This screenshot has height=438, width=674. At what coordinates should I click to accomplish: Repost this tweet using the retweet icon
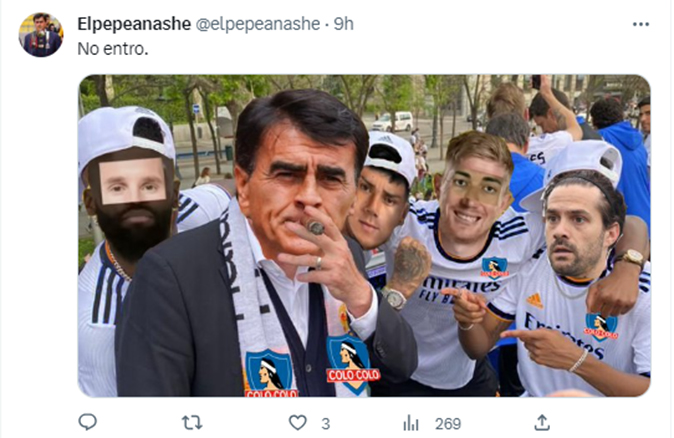point(192,422)
